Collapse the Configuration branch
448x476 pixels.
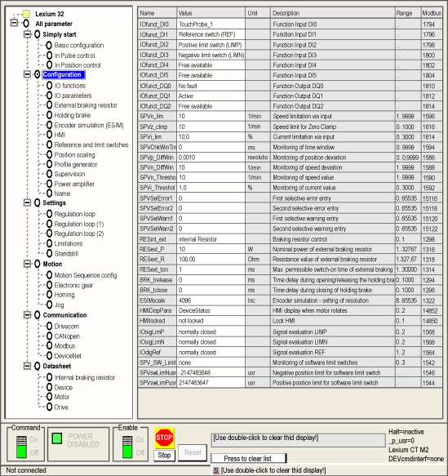coord(27,74)
